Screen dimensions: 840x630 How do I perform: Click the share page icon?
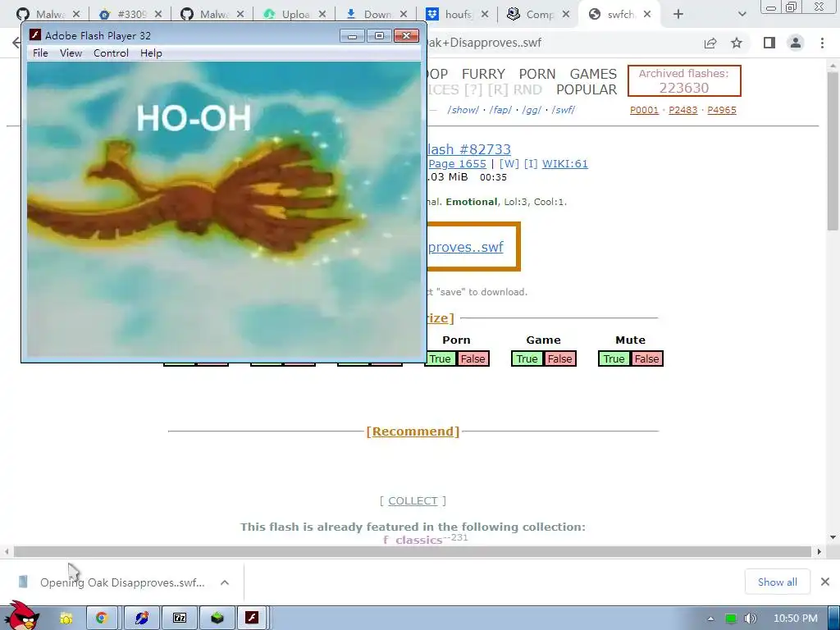710,43
